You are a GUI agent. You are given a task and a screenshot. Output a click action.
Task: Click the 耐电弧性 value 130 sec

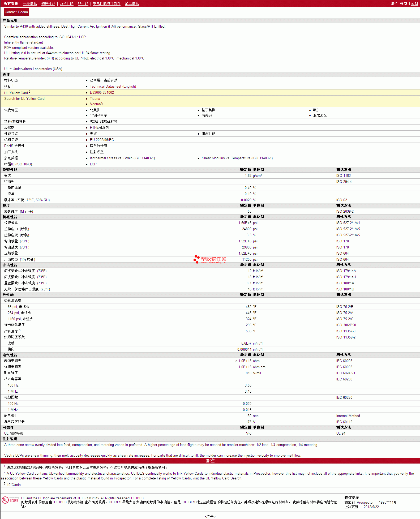pyautogui.click(x=252, y=416)
